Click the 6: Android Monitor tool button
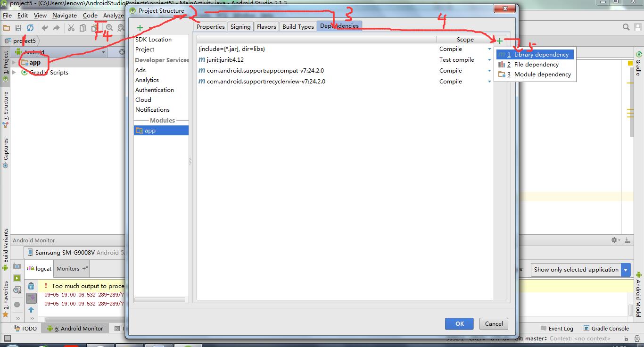The height and width of the screenshot is (347, 644). coord(75,329)
